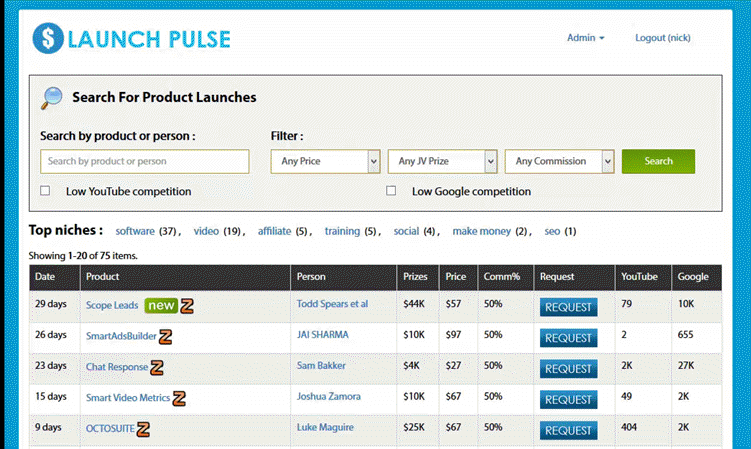Click the Z icon beside Chat Response
The width and height of the screenshot is (751, 449).
[x=157, y=368]
